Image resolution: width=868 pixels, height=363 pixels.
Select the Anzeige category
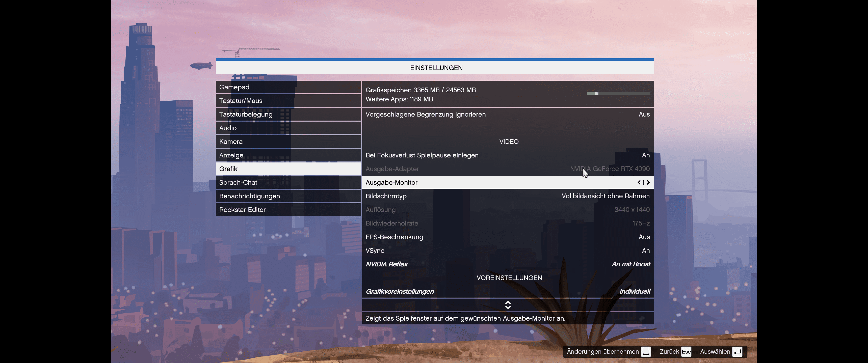coord(288,155)
